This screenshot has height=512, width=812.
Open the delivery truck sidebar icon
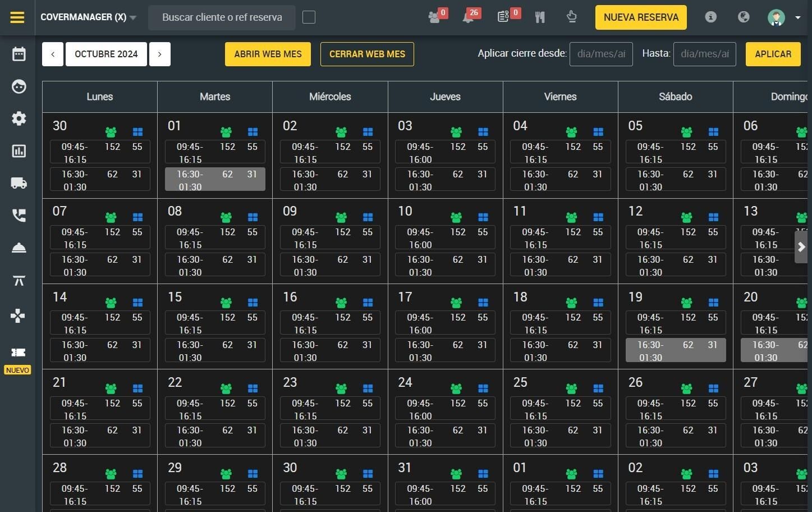point(19,183)
